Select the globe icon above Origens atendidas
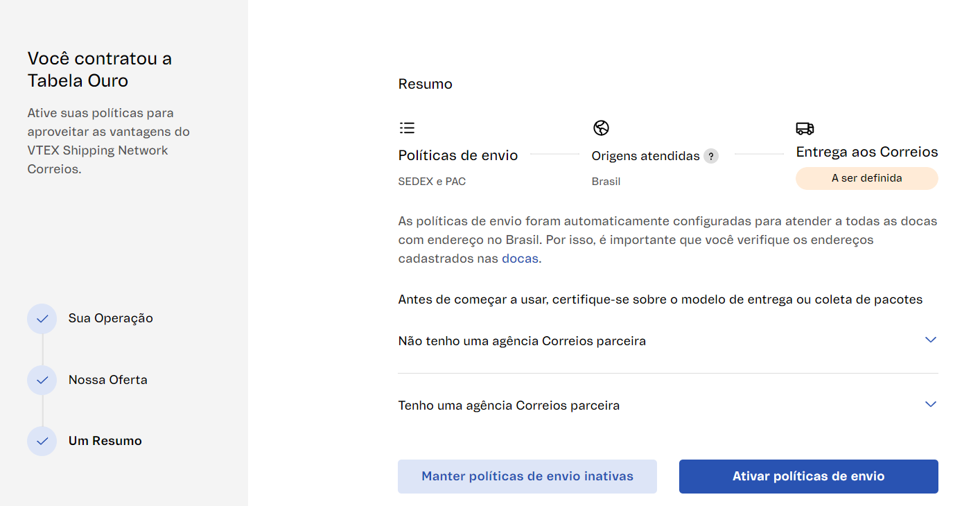 601,128
